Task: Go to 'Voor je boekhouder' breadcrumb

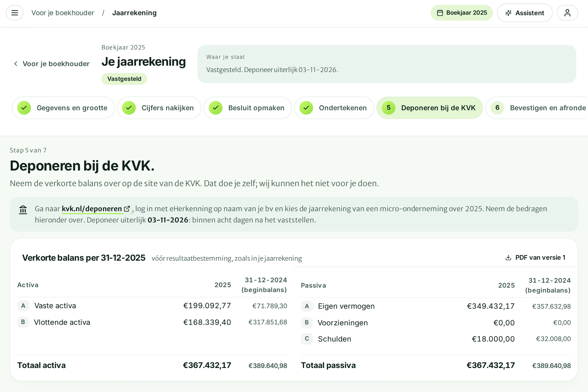Action: point(63,13)
